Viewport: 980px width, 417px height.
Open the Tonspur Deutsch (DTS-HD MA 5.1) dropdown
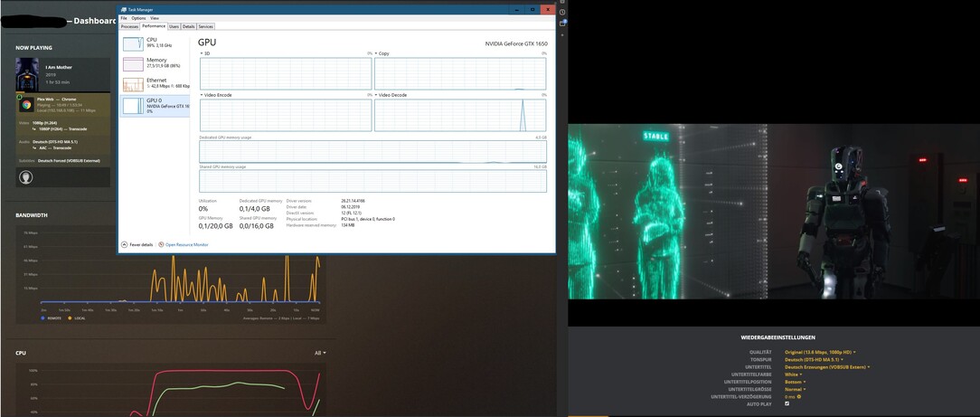coord(814,359)
